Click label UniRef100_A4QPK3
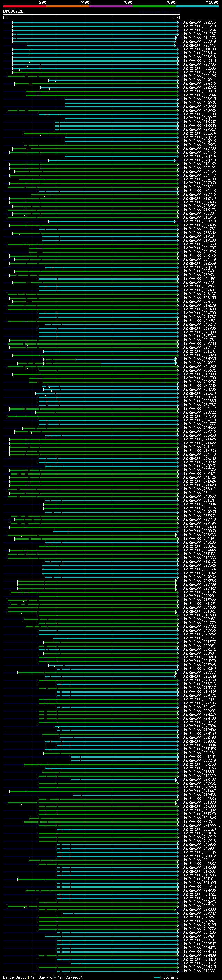 pos(199,106)
